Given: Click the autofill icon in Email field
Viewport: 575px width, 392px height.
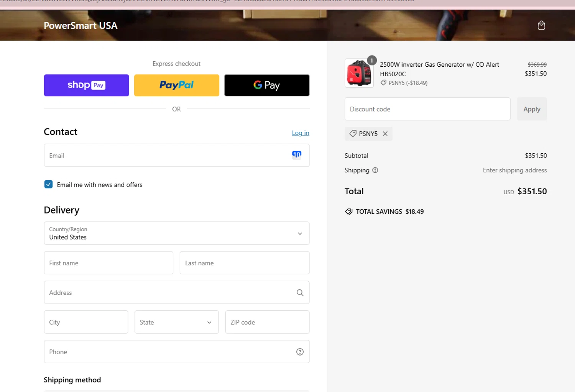Looking at the screenshot, I should (x=297, y=155).
